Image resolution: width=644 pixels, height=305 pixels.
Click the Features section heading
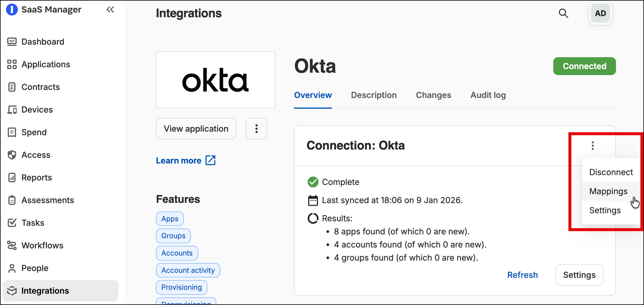(178, 199)
